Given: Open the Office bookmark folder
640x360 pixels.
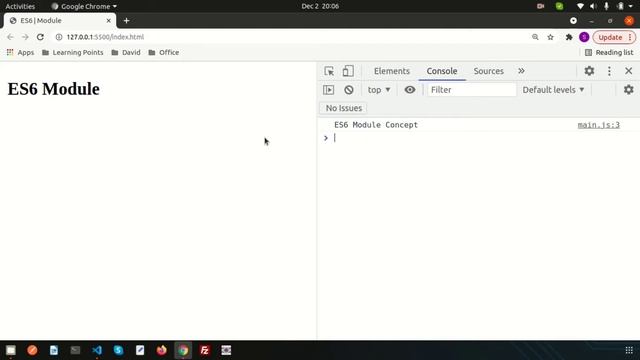Looking at the screenshot, I should tap(164, 53).
